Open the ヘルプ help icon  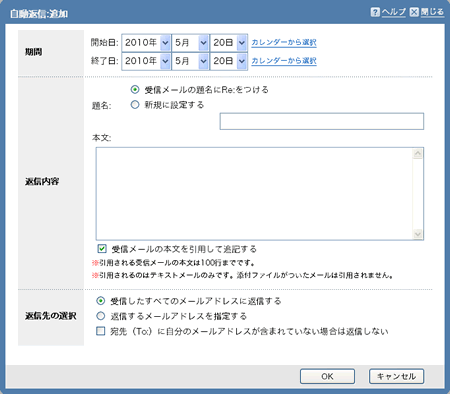(x=375, y=12)
